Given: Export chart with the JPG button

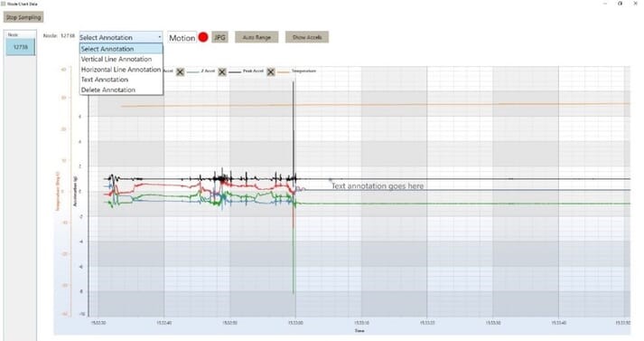Looking at the screenshot, I should 219,37.
